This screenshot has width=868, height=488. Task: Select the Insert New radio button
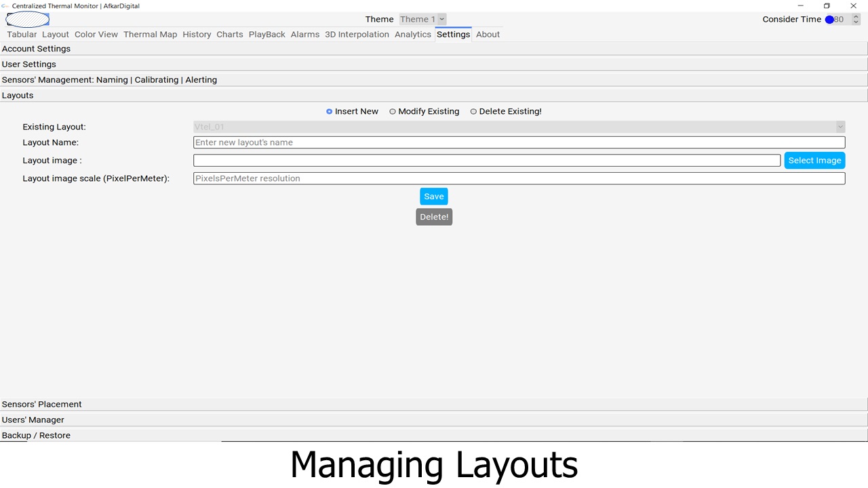click(x=330, y=112)
